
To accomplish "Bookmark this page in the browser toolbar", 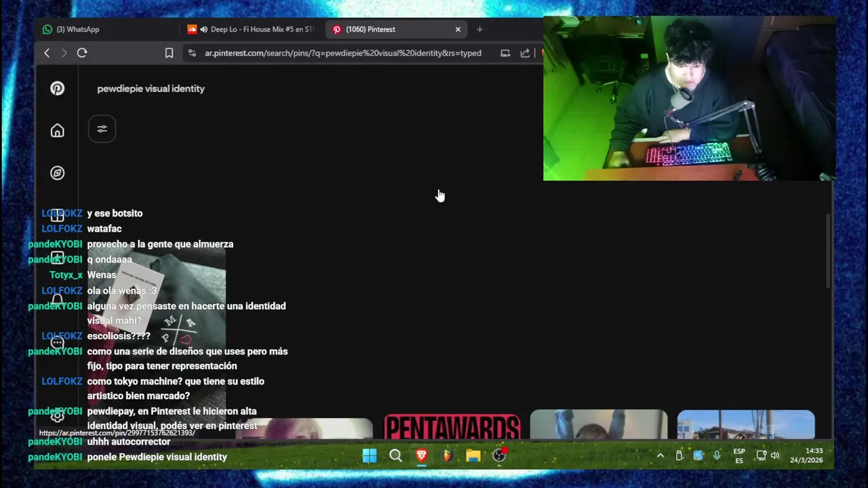I will click(169, 53).
